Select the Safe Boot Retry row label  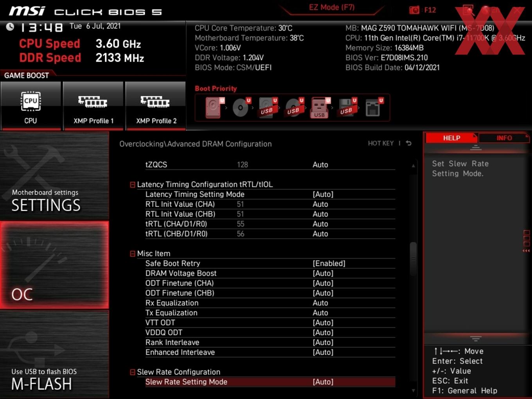pos(173,263)
